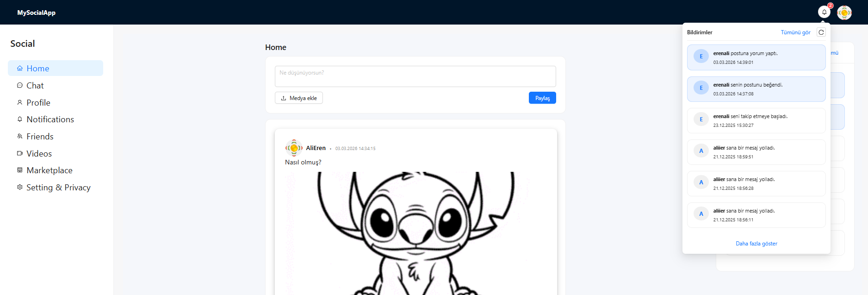The height and width of the screenshot is (295, 868).
Task: Open erenali seni takip etmeye başladı notification
Action: click(756, 120)
